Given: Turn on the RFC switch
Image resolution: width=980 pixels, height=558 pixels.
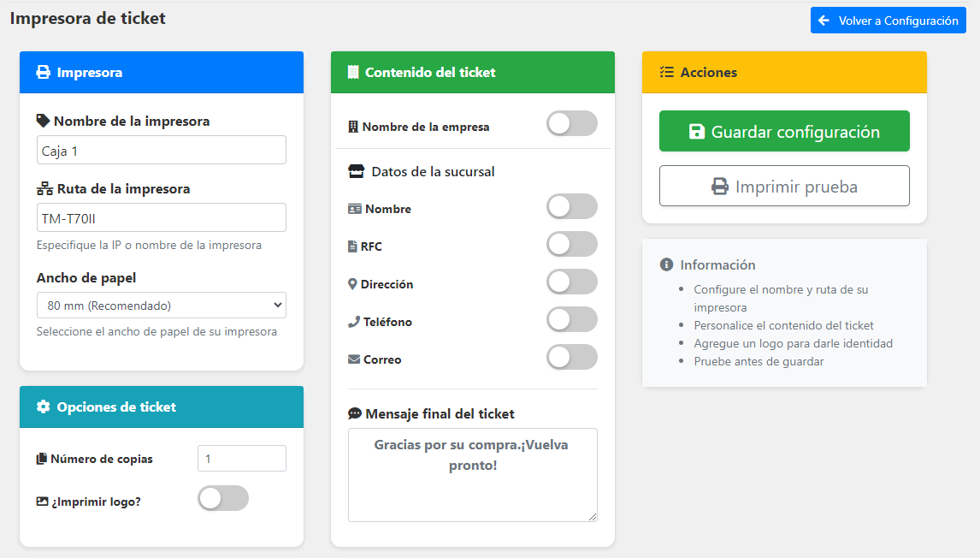Looking at the screenshot, I should 571,246.
